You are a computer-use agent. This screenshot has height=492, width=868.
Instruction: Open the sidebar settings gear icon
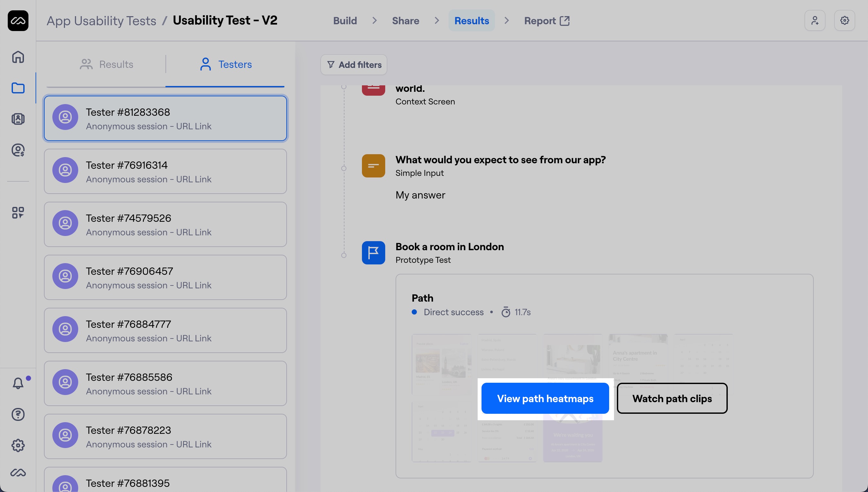18,445
